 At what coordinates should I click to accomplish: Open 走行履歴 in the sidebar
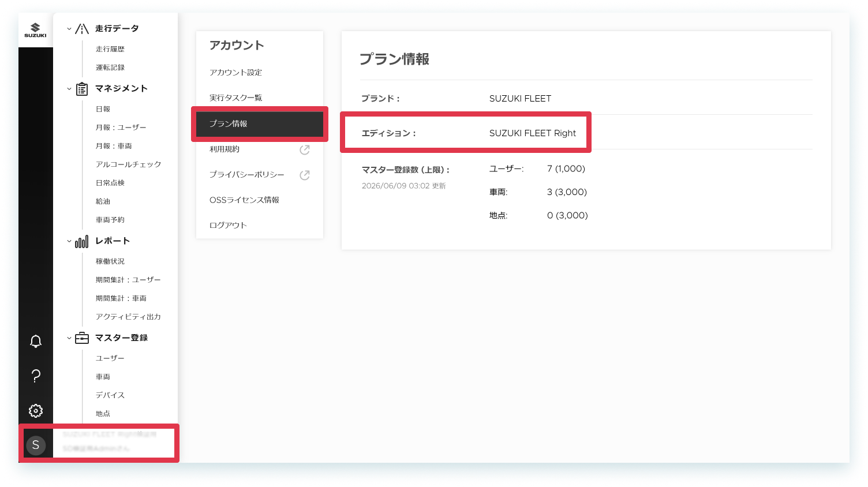point(110,49)
